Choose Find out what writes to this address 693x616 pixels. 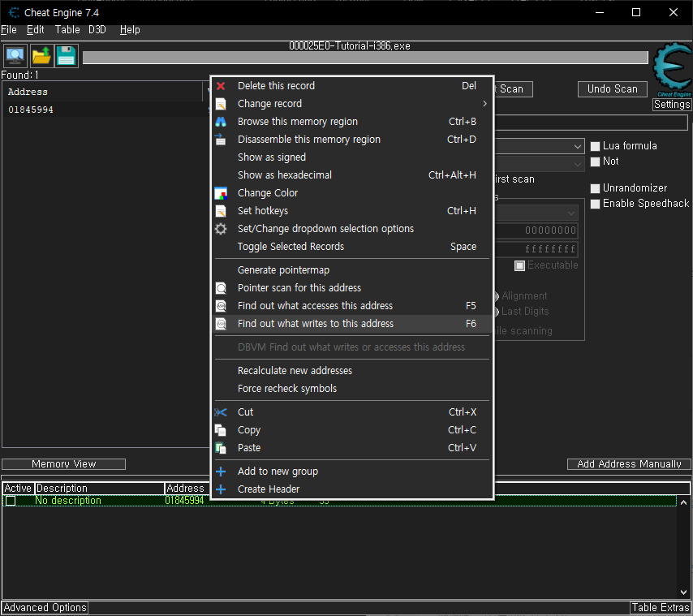pyautogui.click(x=352, y=324)
